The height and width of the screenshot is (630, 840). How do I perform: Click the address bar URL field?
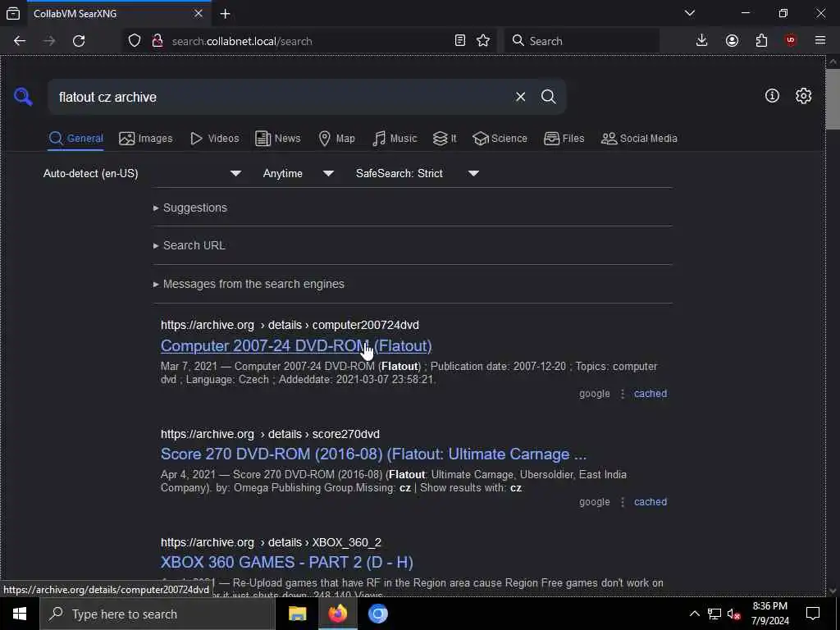[308, 41]
